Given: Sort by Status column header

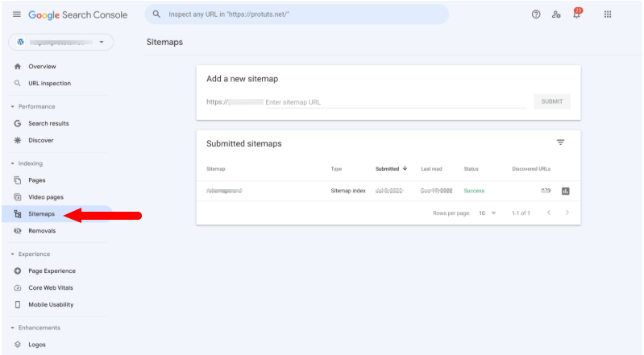Looking at the screenshot, I should (x=471, y=169).
